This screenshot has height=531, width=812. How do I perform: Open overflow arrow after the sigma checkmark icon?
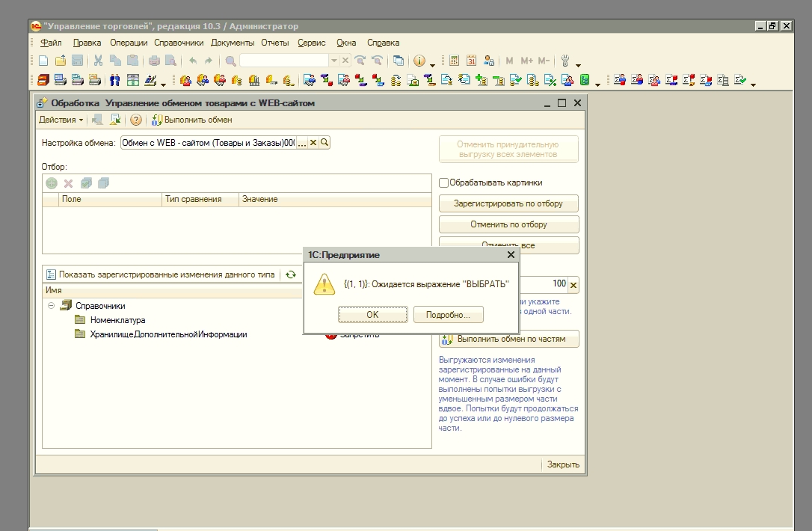[x=753, y=84]
